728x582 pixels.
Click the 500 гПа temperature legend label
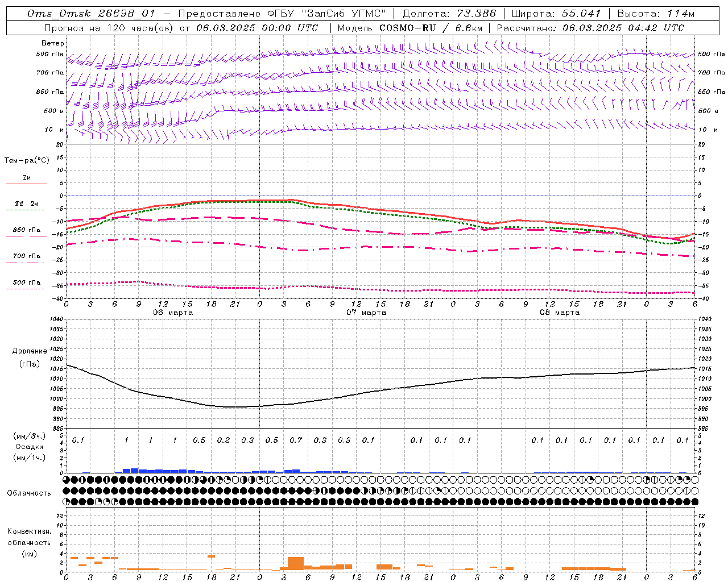click(26, 282)
